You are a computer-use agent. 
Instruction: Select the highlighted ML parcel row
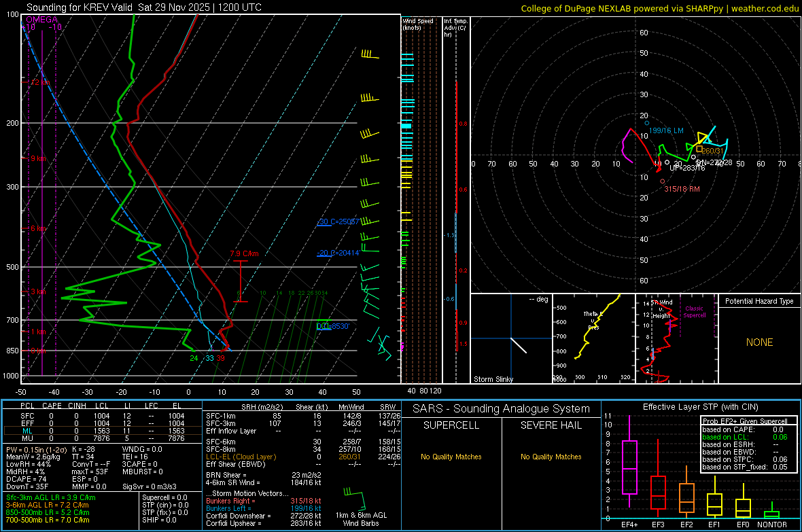(103, 431)
